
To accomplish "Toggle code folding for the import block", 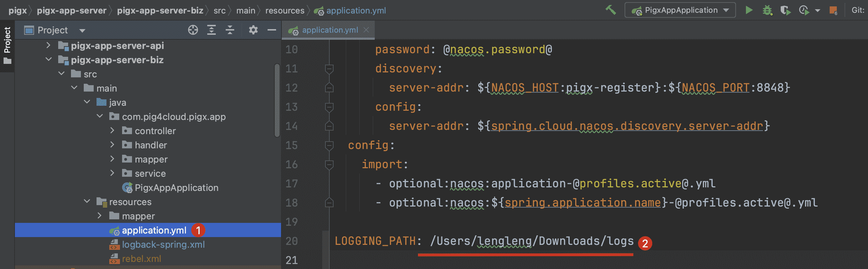I will click(x=329, y=164).
